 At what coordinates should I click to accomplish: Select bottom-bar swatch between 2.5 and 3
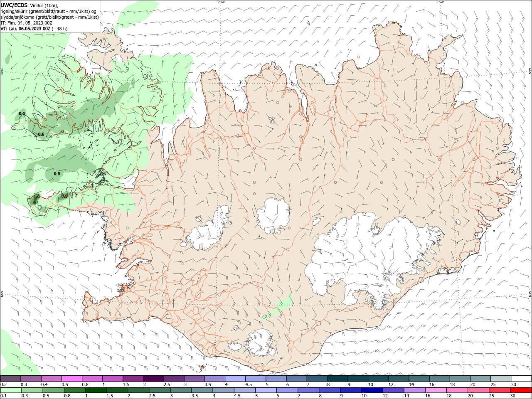pos(160,390)
